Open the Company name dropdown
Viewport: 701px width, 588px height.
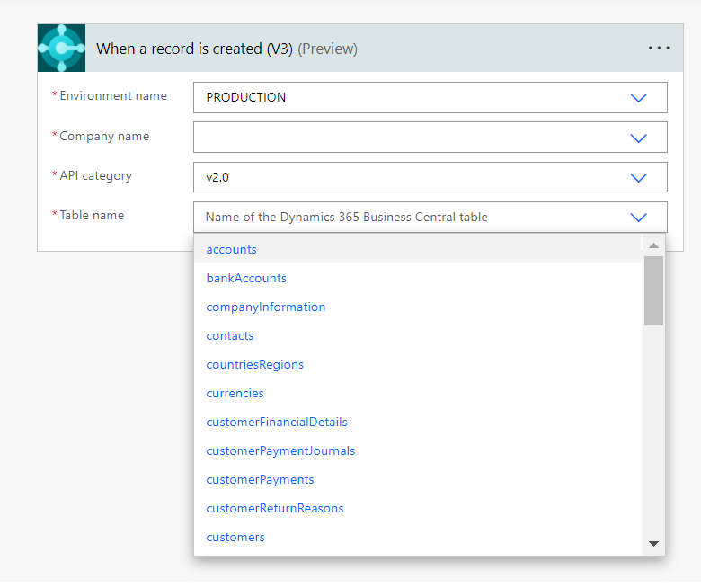click(638, 138)
